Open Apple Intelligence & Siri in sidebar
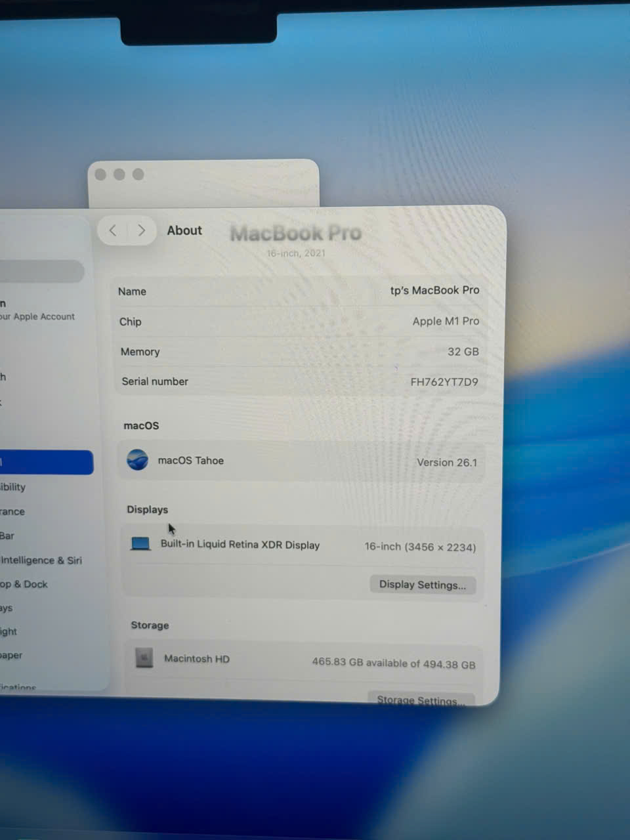 pos(41,560)
